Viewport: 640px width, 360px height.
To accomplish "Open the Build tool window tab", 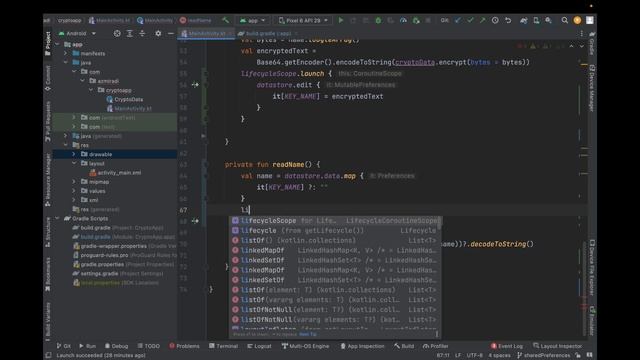I will pos(404,346).
